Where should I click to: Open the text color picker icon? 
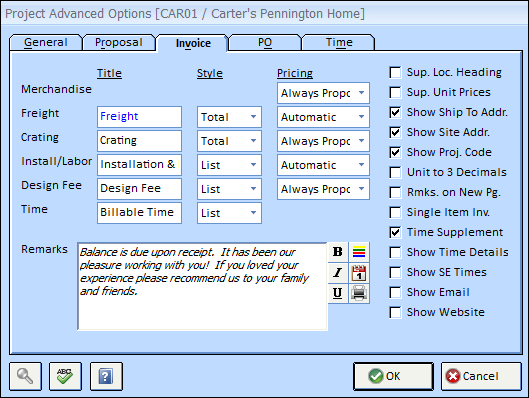click(x=359, y=252)
